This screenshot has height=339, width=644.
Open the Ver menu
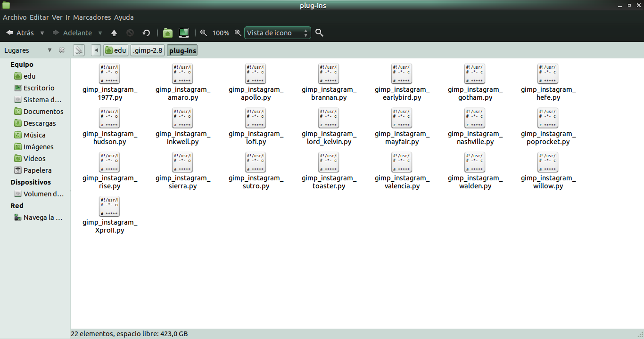tap(57, 17)
